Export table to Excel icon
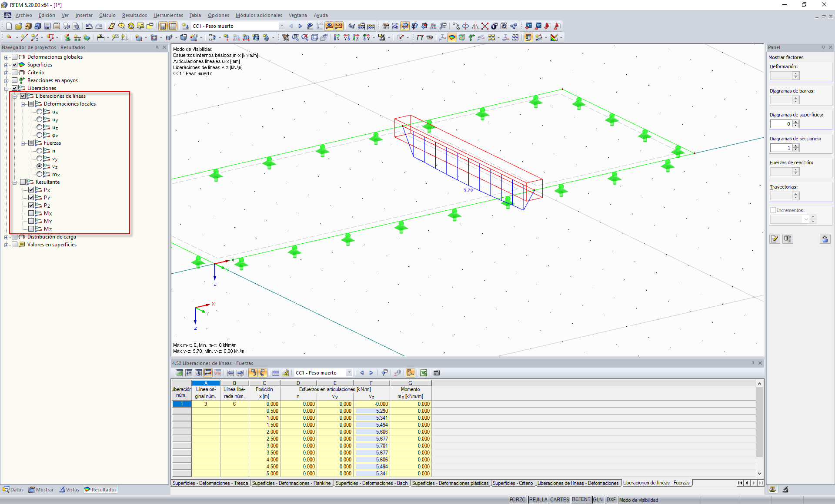The image size is (835, 504). pyautogui.click(x=423, y=373)
